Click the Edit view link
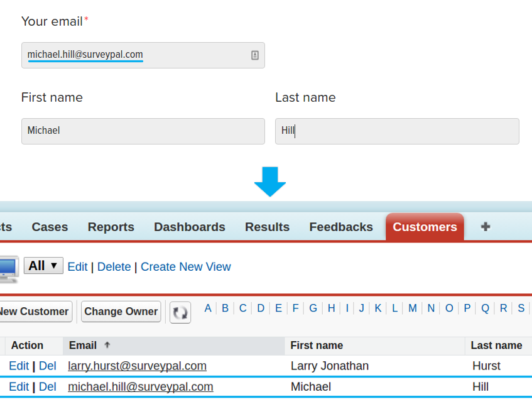 [77, 267]
